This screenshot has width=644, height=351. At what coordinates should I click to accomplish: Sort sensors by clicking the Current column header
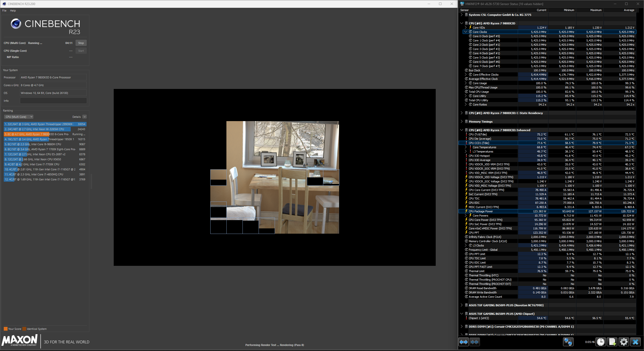tap(542, 10)
